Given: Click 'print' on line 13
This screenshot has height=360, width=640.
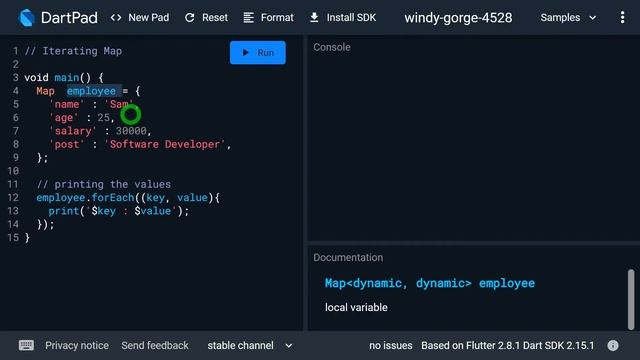Looking at the screenshot, I should pyautogui.click(x=64, y=211).
